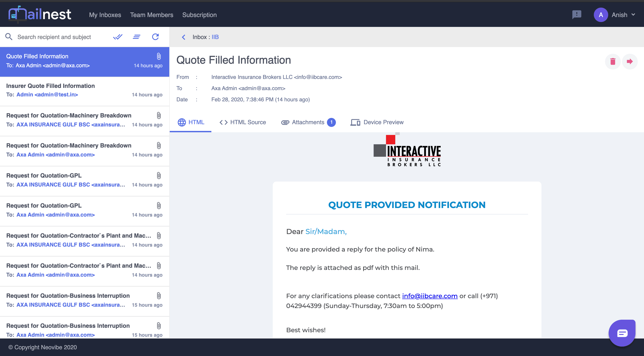Image resolution: width=644 pixels, height=356 pixels.
Task: Delete this email with trash icon
Action: [x=613, y=61]
